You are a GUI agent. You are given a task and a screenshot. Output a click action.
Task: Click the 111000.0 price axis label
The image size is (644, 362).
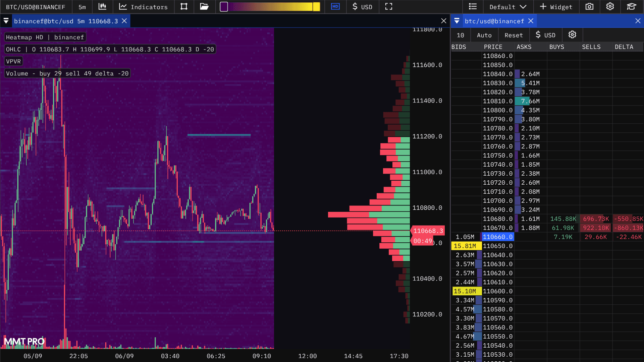pyautogui.click(x=427, y=172)
